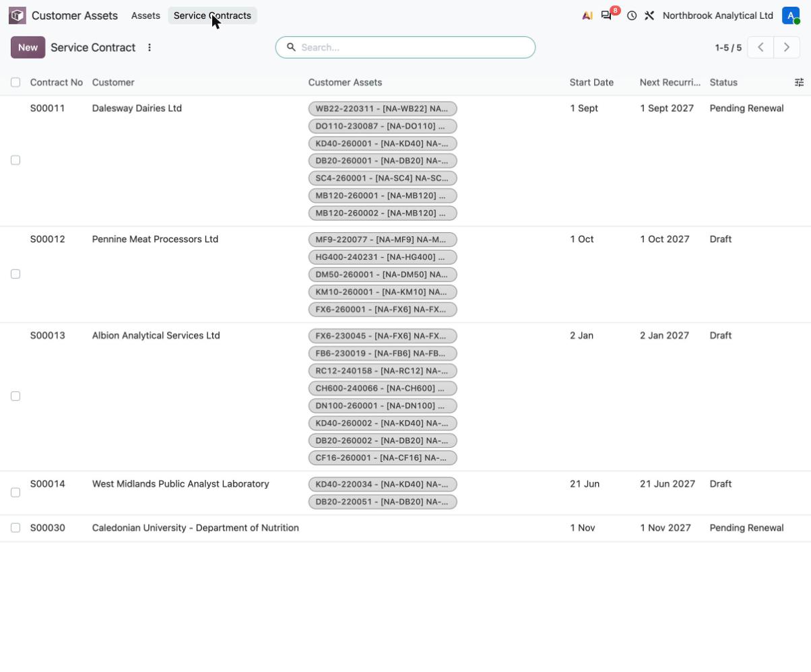Open the debug tools wrench icon
Image resolution: width=811 pixels, height=672 pixels.
click(649, 15)
